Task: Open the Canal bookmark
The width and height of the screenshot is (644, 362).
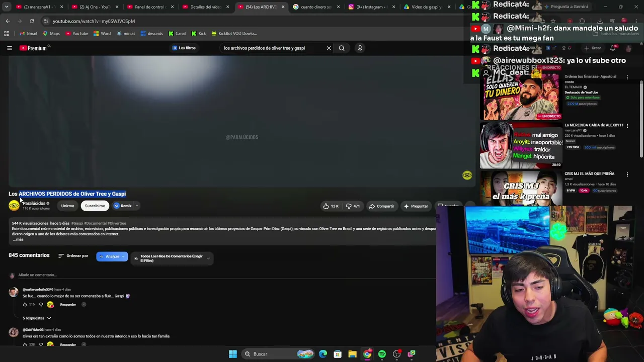Action: click(177, 34)
